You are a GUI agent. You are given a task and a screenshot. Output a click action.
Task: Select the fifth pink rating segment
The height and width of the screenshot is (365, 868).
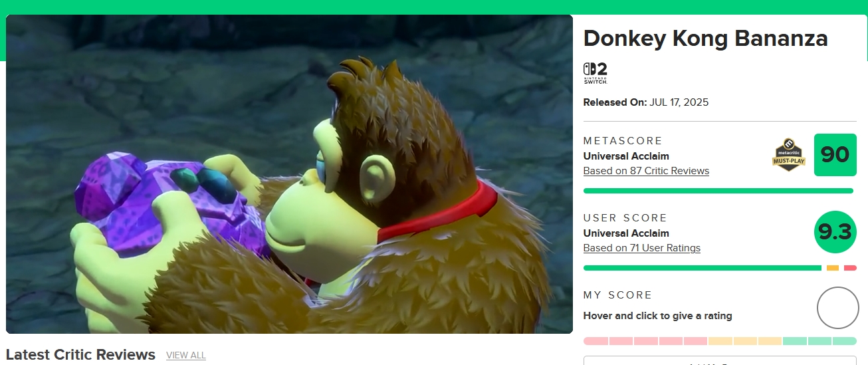coord(695,341)
